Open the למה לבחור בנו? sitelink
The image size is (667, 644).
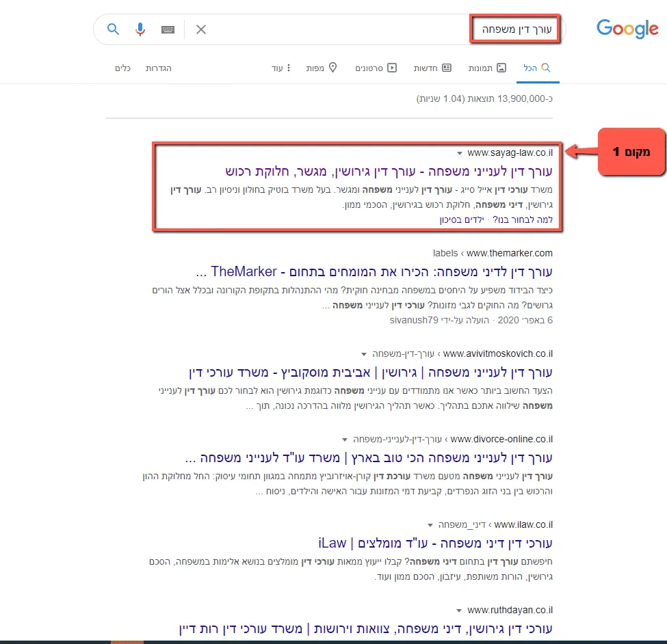click(x=523, y=219)
